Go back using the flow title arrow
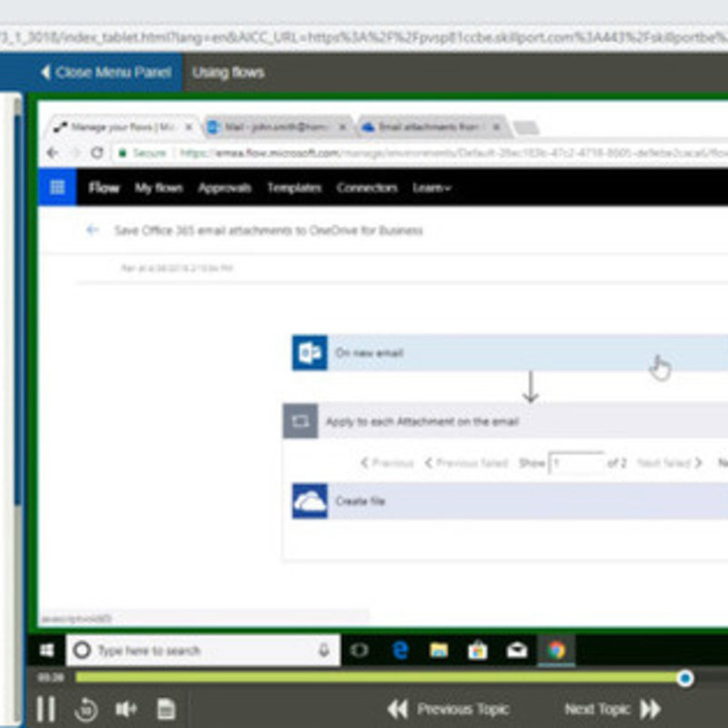The image size is (728, 728). 93,230
